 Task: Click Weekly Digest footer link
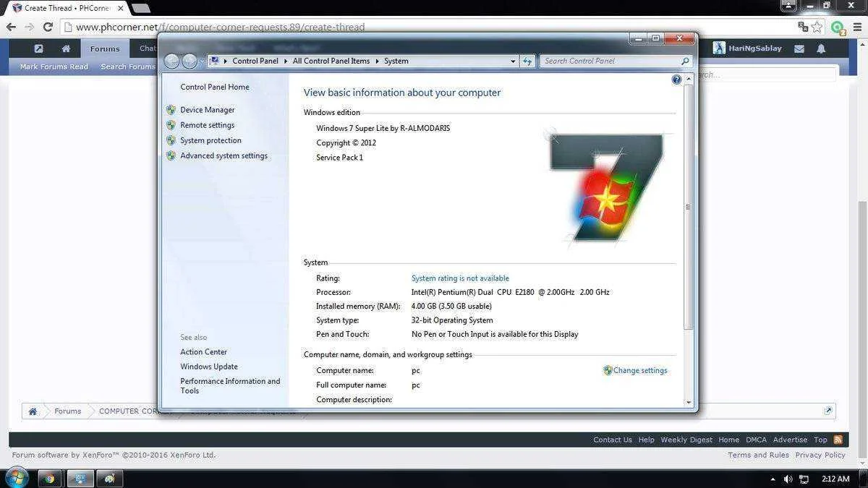tap(686, 440)
